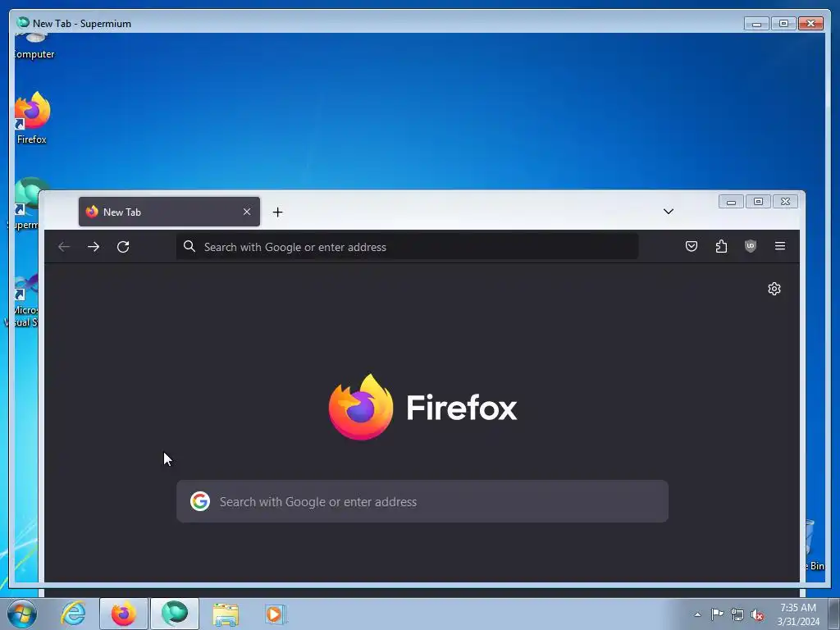This screenshot has width=840, height=630.
Task: Open the Windows Start menu orb
Action: coord(21,614)
